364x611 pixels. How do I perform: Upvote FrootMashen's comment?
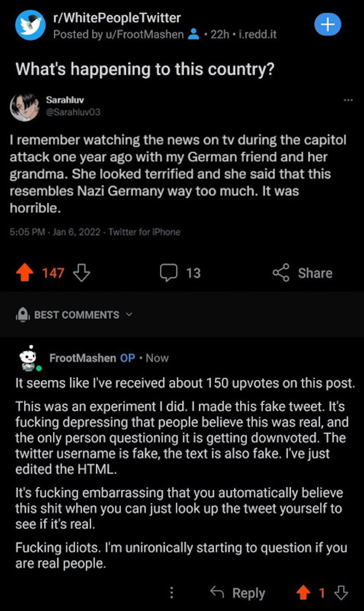[303, 593]
